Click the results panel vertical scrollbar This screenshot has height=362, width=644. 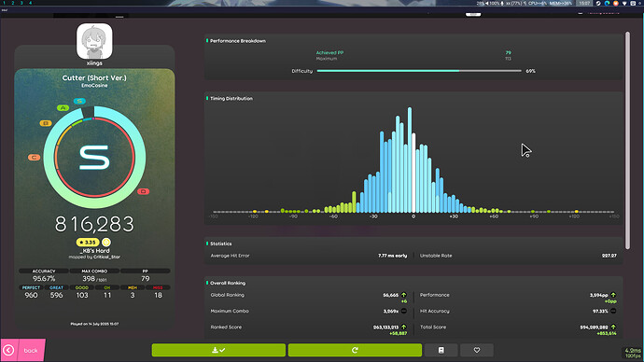[x=627, y=140]
